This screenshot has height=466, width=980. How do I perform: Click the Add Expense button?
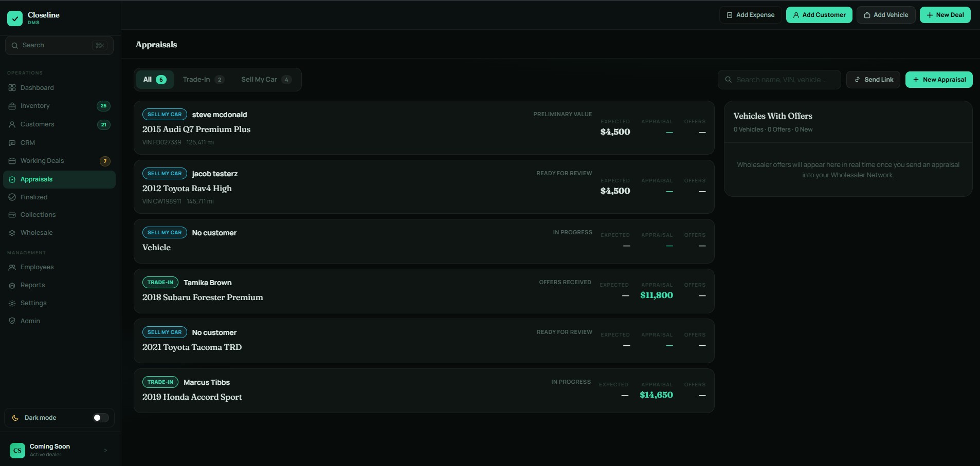coord(750,15)
